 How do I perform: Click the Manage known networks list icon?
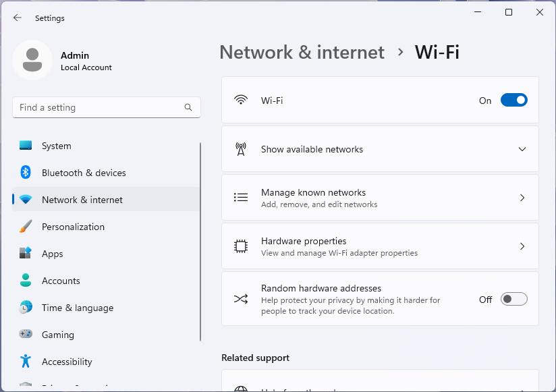(x=241, y=198)
